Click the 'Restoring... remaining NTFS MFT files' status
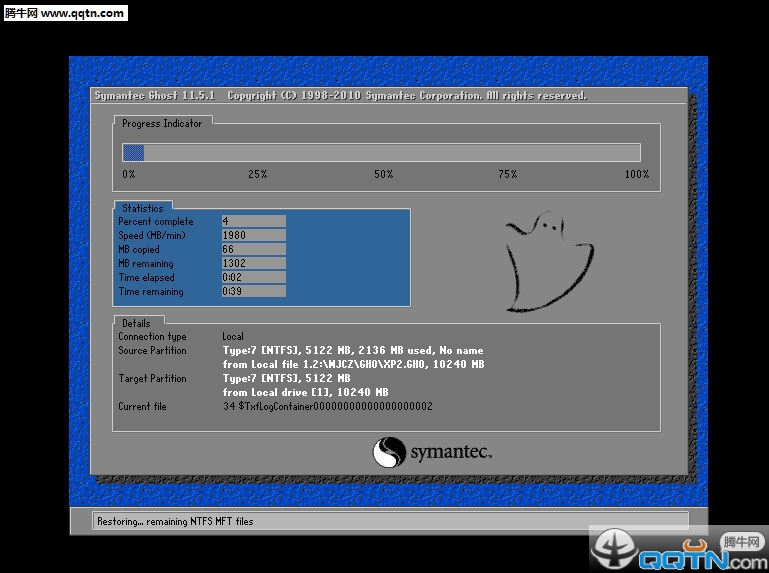Screen dimensions: 769x573 (175, 521)
